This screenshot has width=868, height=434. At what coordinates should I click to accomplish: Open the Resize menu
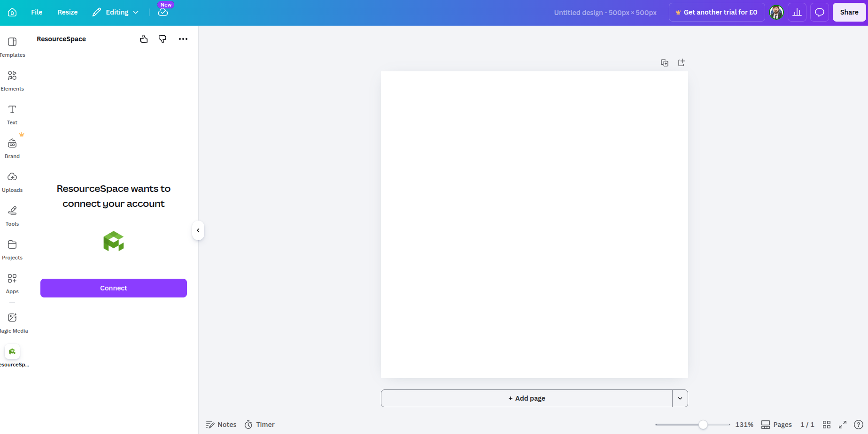pyautogui.click(x=68, y=12)
